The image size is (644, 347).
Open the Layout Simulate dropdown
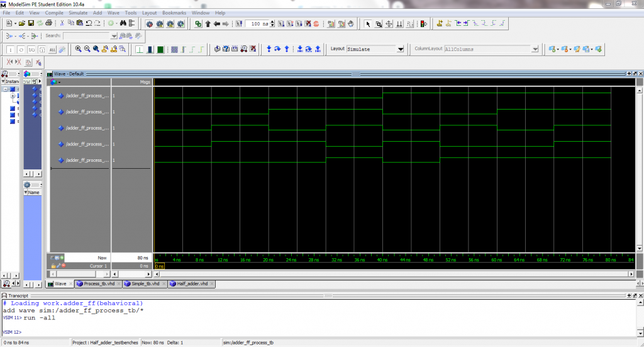click(x=401, y=49)
